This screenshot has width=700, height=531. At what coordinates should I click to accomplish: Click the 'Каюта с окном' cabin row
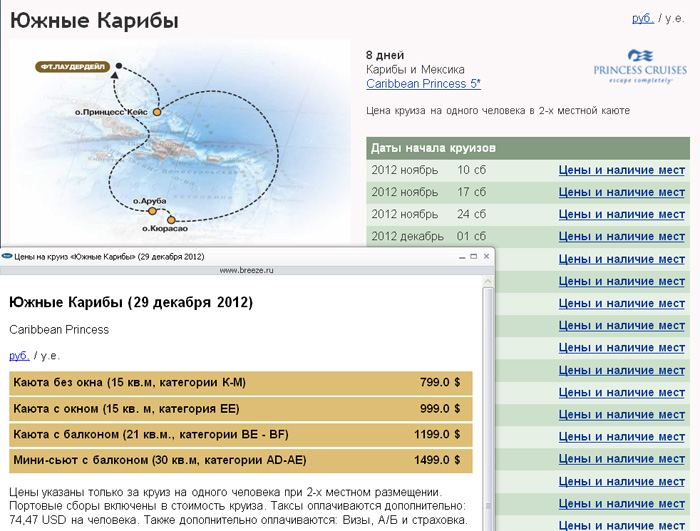pos(241,409)
